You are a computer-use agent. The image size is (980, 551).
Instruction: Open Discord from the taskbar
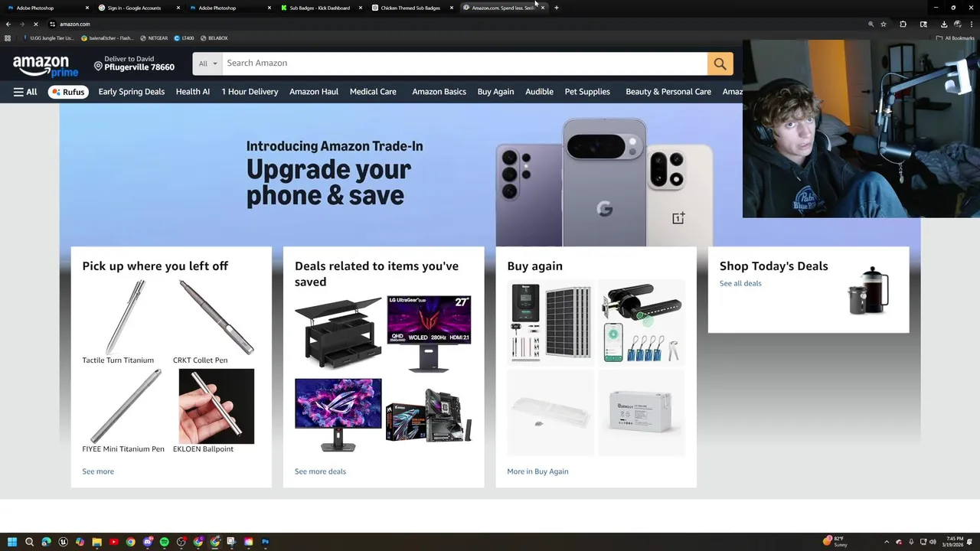[147, 542]
